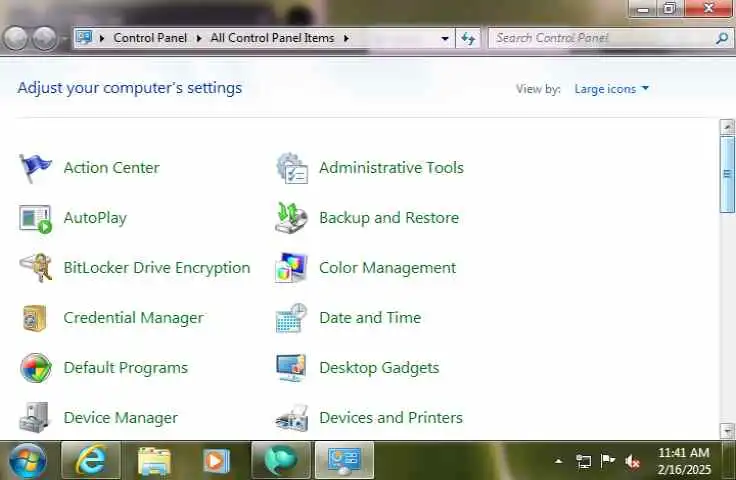Launch Internet Explorer from the taskbar
The width and height of the screenshot is (736, 480).
point(91,459)
